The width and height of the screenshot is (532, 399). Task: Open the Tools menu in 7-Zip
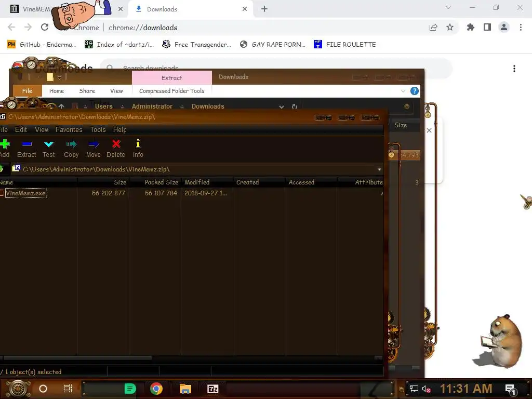coord(98,129)
